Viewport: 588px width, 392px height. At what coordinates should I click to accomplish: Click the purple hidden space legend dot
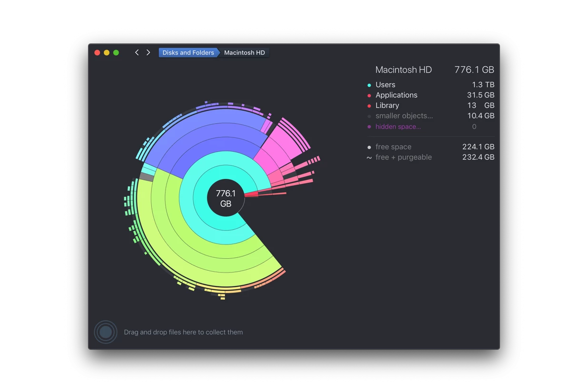tap(369, 127)
